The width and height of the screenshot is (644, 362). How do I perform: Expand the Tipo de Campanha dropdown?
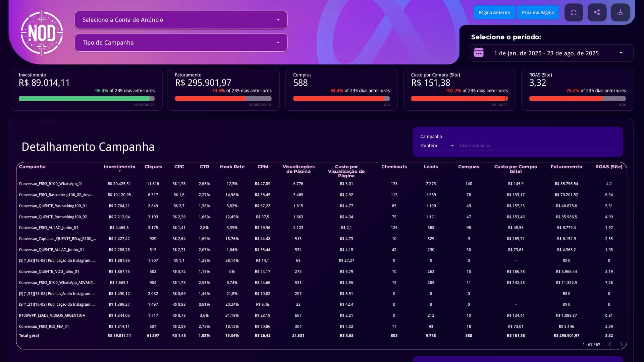coord(181,43)
